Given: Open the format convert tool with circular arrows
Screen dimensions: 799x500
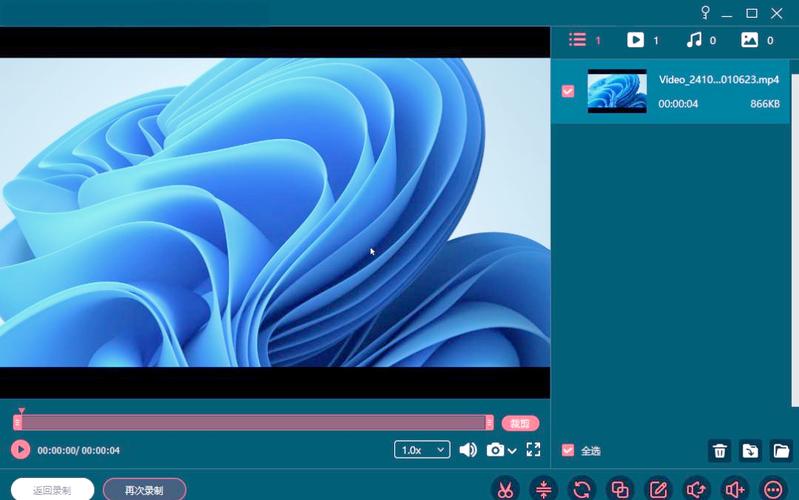Looking at the screenshot, I should [581, 489].
